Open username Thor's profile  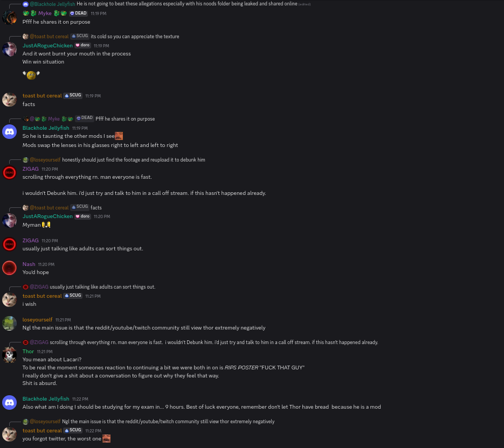coord(28,351)
